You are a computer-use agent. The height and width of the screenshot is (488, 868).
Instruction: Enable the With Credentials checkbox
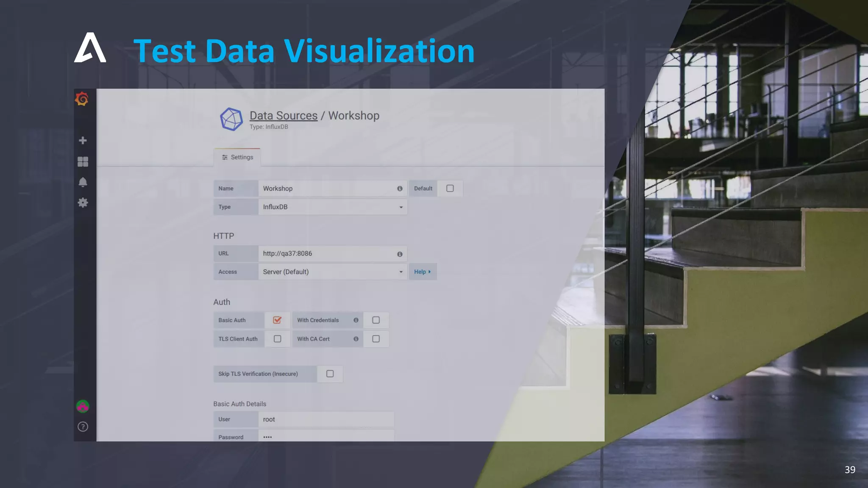pyautogui.click(x=376, y=320)
